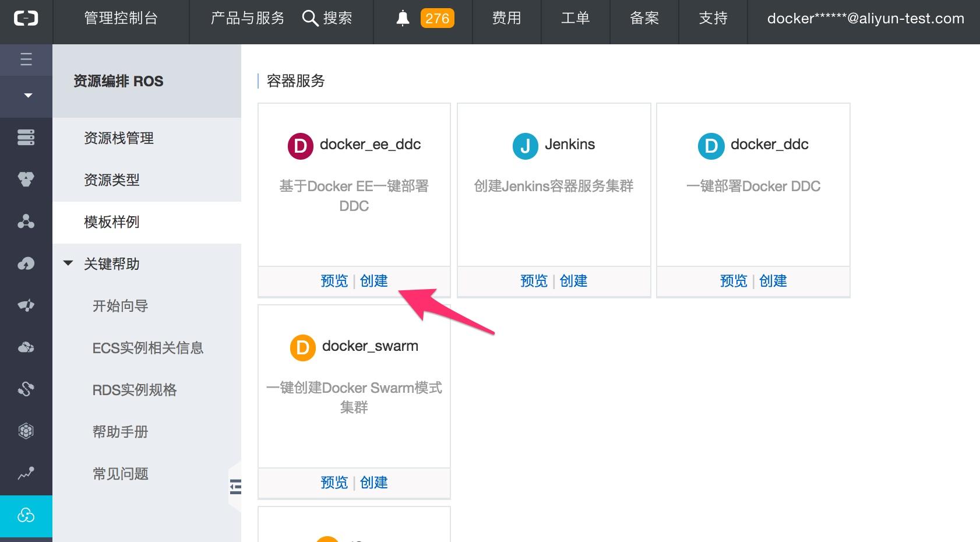Viewport: 980px width, 542px height.
Task: Open the 工单 menu
Action: (575, 18)
